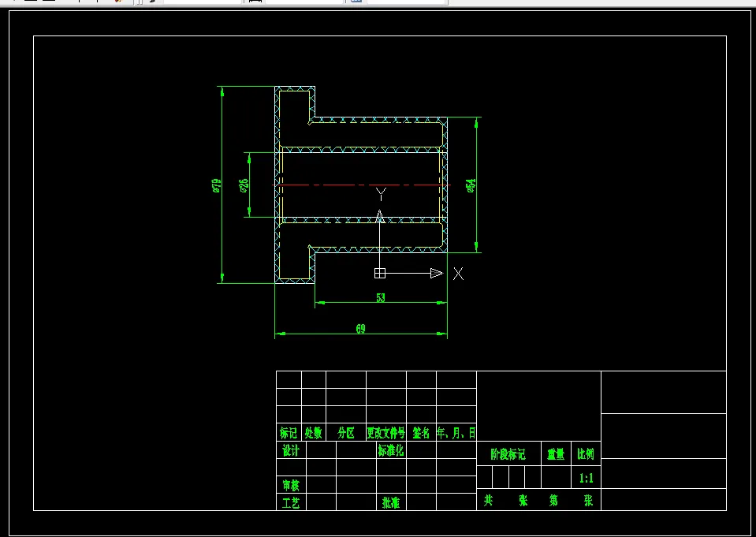Click the 分区 title block cell
This screenshot has height=537, width=756.
pyautogui.click(x=346, y=433)
